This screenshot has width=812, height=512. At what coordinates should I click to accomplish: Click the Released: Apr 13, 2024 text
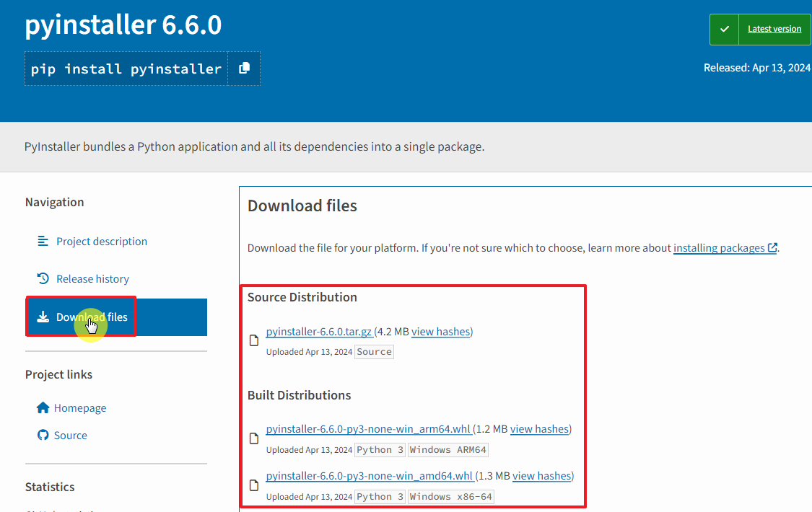coord(756,68)
